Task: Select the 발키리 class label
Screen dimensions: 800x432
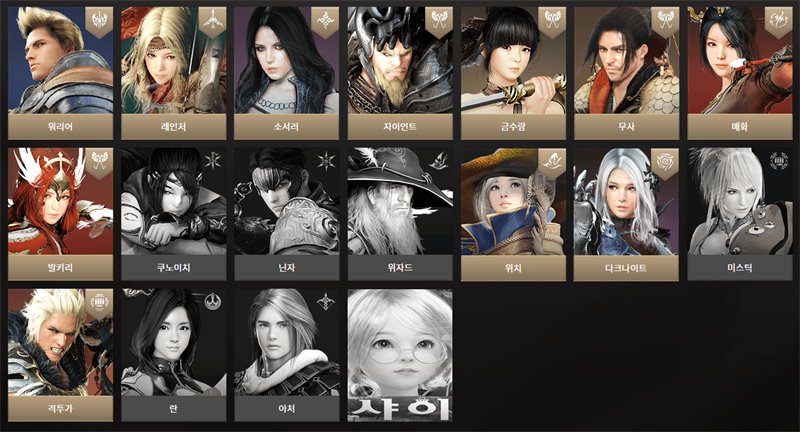Action: click(61, 268)
